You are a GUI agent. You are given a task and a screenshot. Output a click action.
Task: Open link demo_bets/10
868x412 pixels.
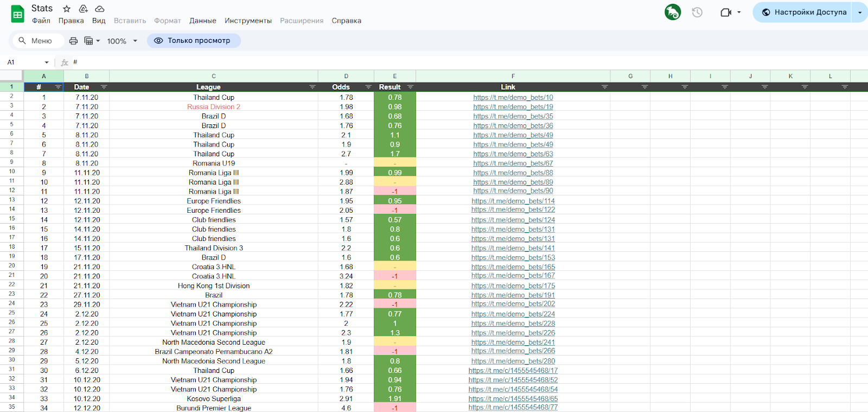[513, 98]
